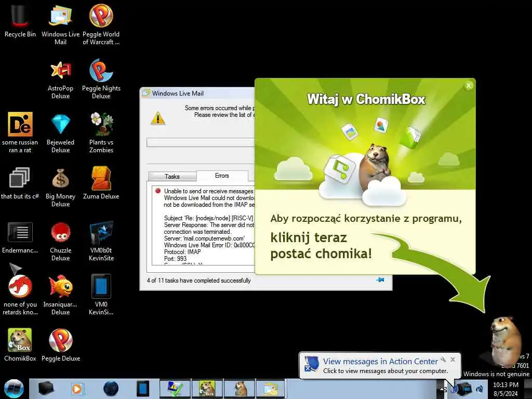Open Windows Media Player taskbar icon

point(77,389)
